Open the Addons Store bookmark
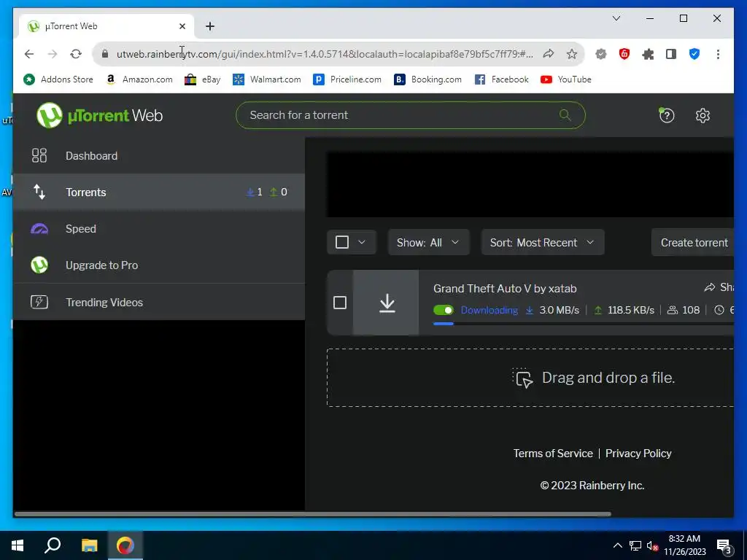 pyautogui.click(x=58, y=79)
